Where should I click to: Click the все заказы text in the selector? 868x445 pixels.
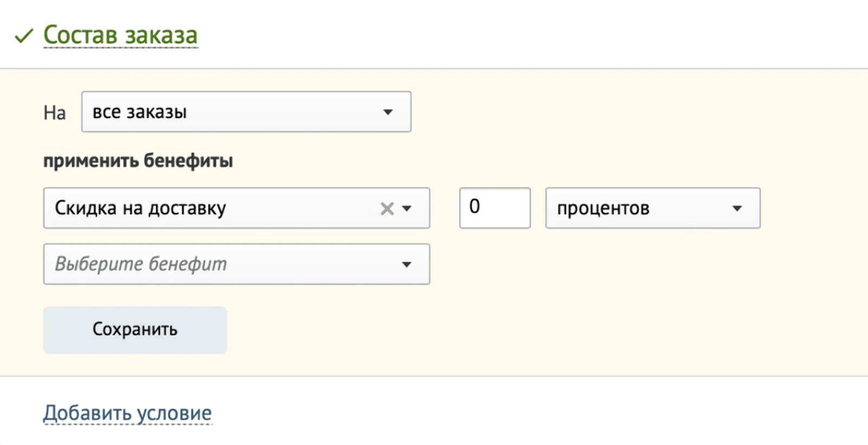[x=140, y=112]
